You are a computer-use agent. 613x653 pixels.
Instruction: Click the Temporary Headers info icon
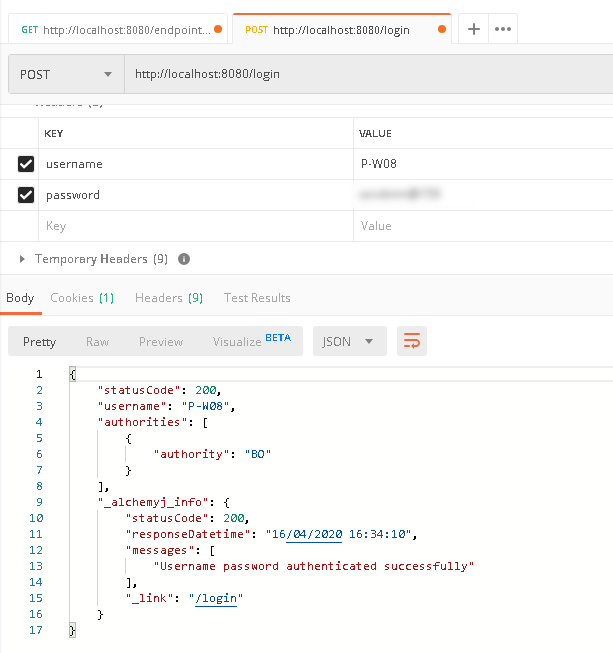click(x=184, y=259)
